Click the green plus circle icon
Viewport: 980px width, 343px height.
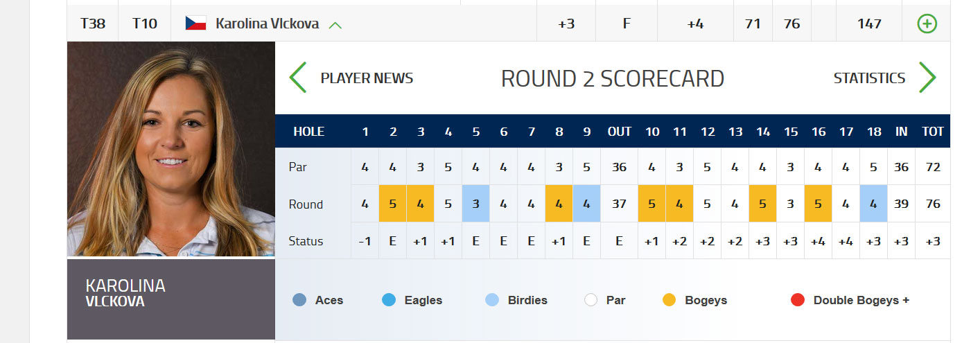pos(927,24)
